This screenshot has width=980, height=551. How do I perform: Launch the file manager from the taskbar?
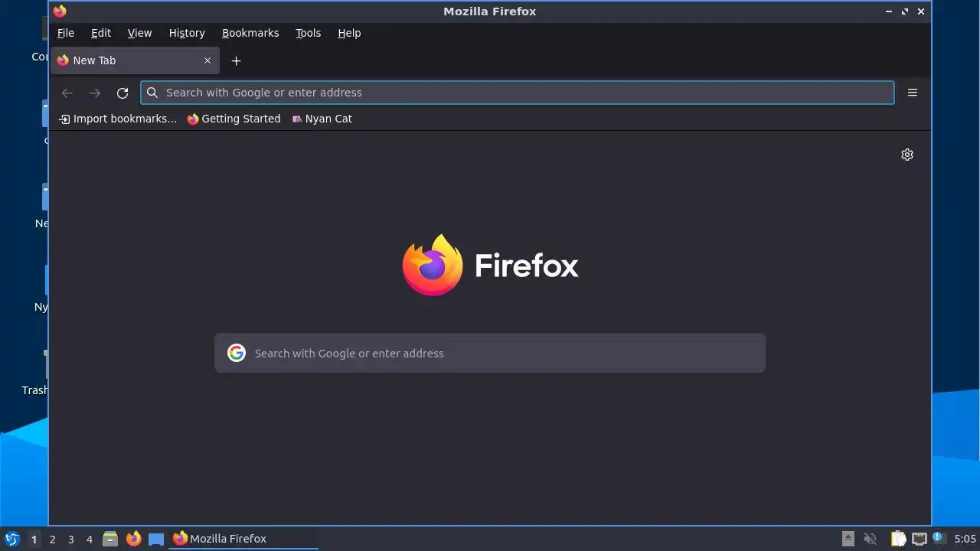110,539
